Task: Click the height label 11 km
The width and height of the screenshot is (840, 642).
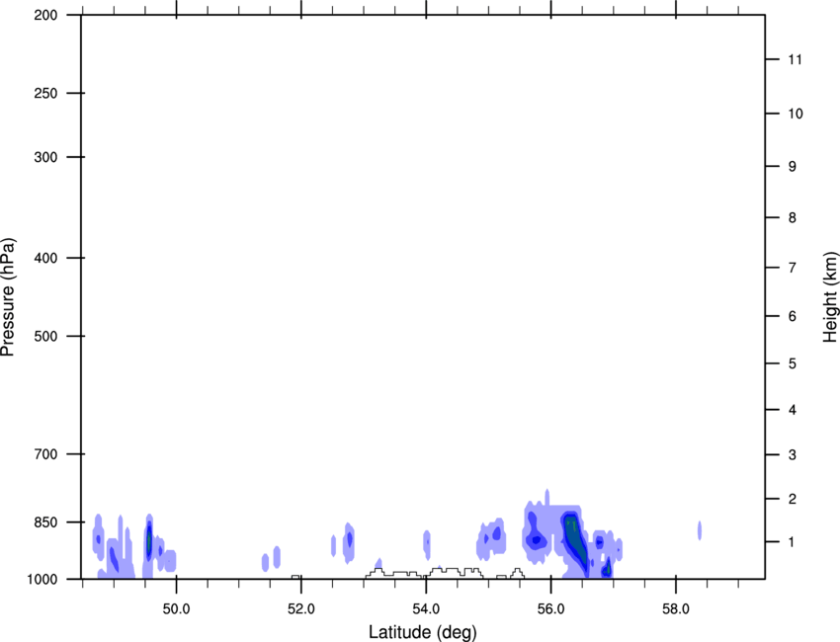Action: pyautogui.click(x=795, y=59)
